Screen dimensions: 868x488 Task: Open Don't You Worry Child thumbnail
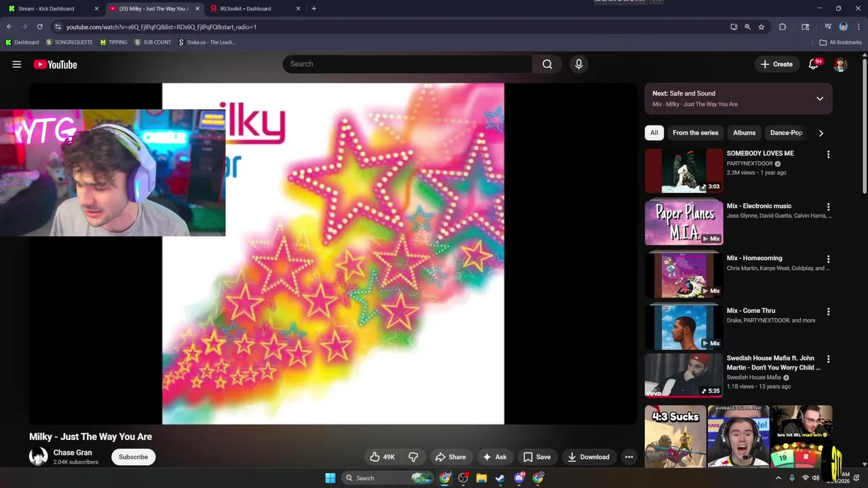(x=684, y=375)
